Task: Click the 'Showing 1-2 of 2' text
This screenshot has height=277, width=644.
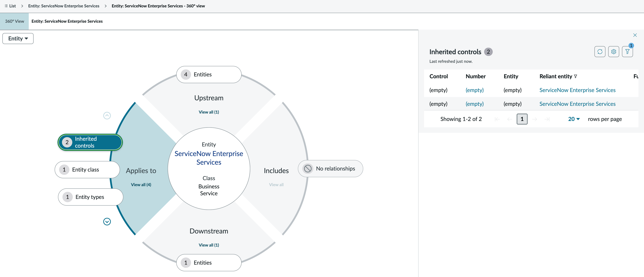Action: (461, 119)
